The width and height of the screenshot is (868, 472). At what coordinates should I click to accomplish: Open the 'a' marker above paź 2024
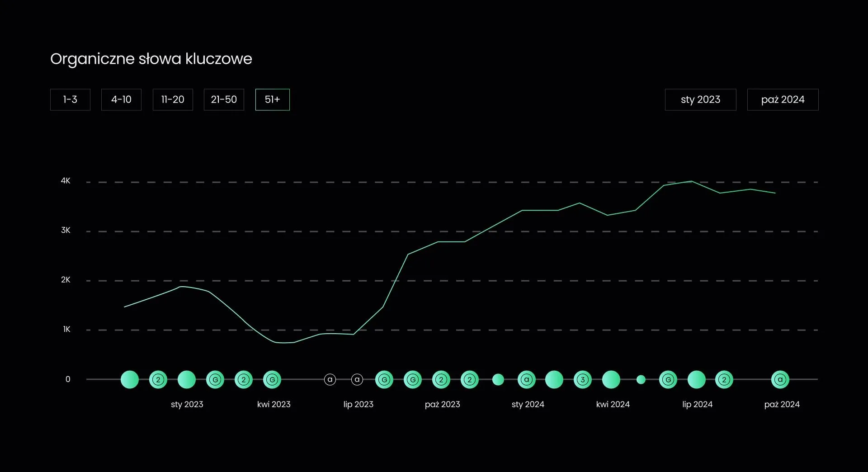pyautogui.click(x=780, y=380)
